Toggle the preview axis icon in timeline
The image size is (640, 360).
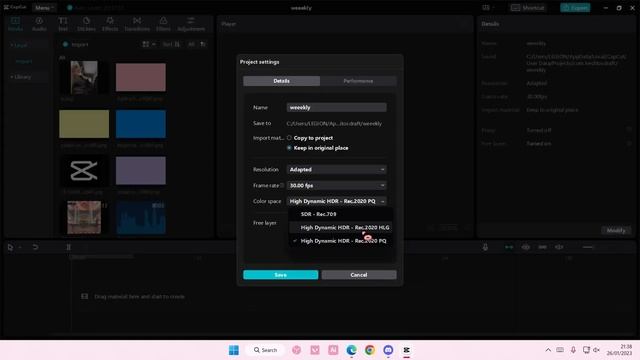click(559, 247)
